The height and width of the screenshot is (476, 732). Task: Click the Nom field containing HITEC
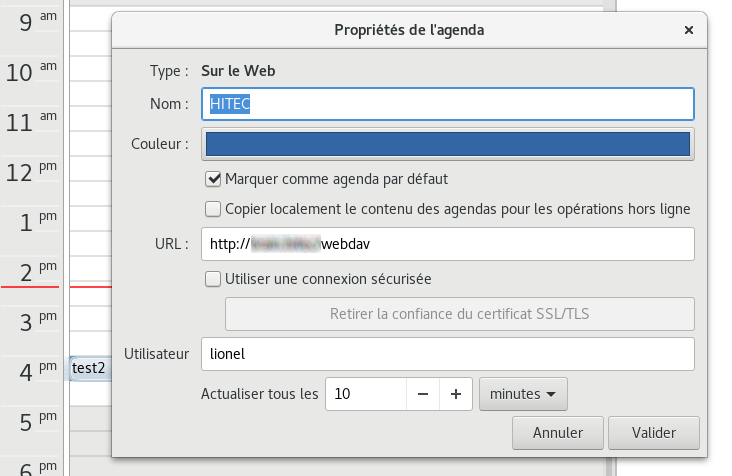click(447, 104)
